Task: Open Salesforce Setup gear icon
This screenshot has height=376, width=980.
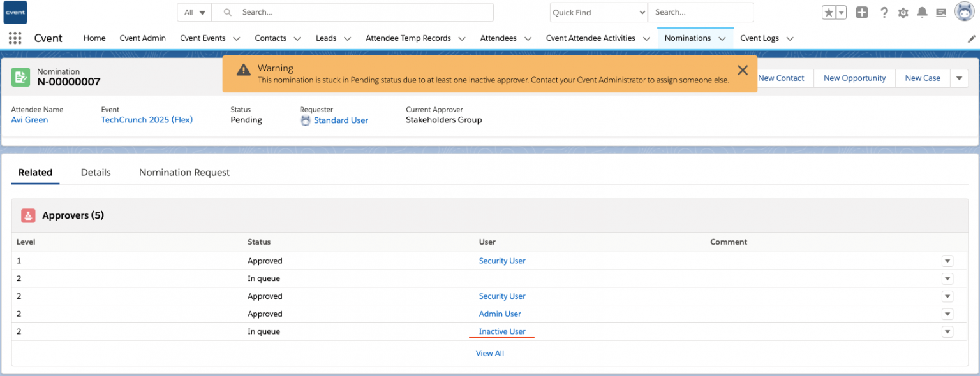Action: point(903,12)
